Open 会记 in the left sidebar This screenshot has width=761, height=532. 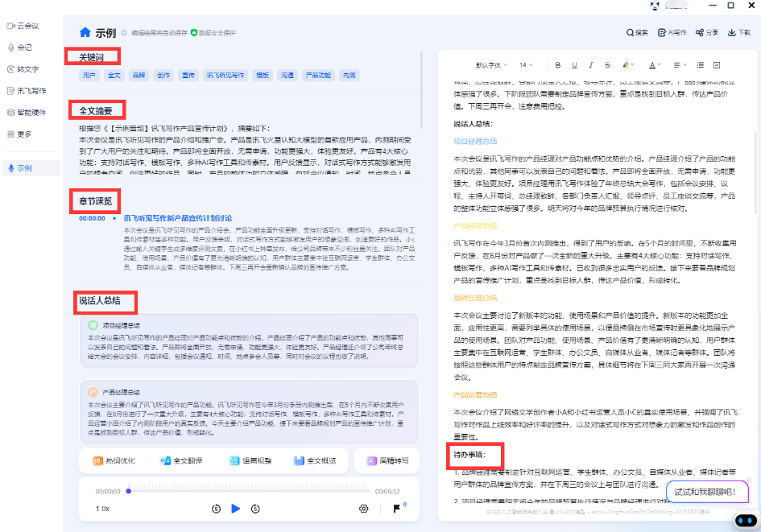pos(20,47)
